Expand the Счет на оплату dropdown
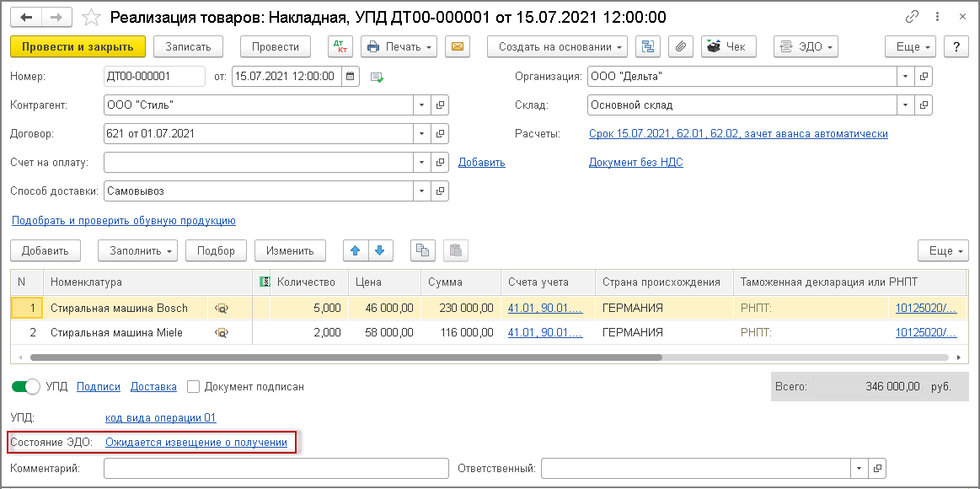Image resolution: width=980 pixels, height=489 pixels. point(422,162)
